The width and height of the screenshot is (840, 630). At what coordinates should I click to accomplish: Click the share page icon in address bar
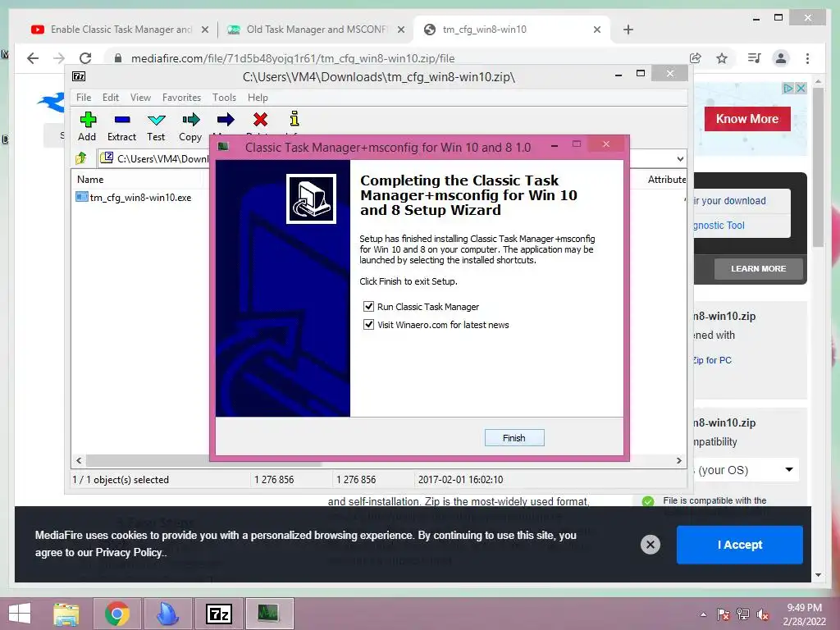tap(696, 58)
